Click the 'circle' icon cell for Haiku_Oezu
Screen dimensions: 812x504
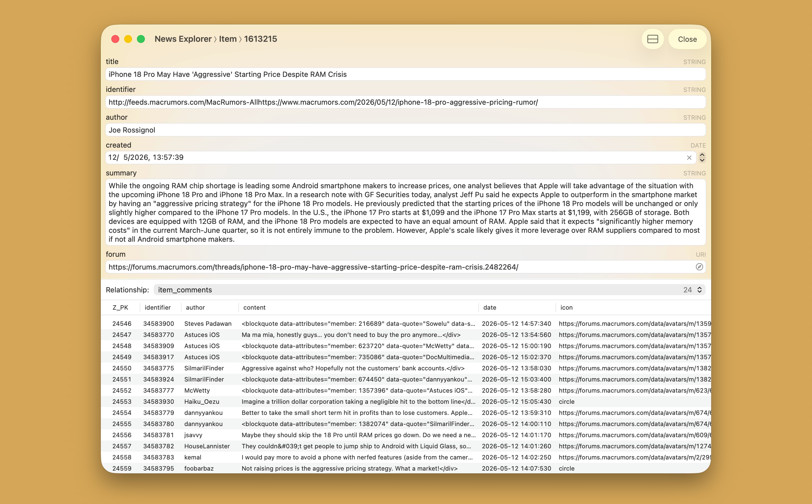[x=567, y=402]
